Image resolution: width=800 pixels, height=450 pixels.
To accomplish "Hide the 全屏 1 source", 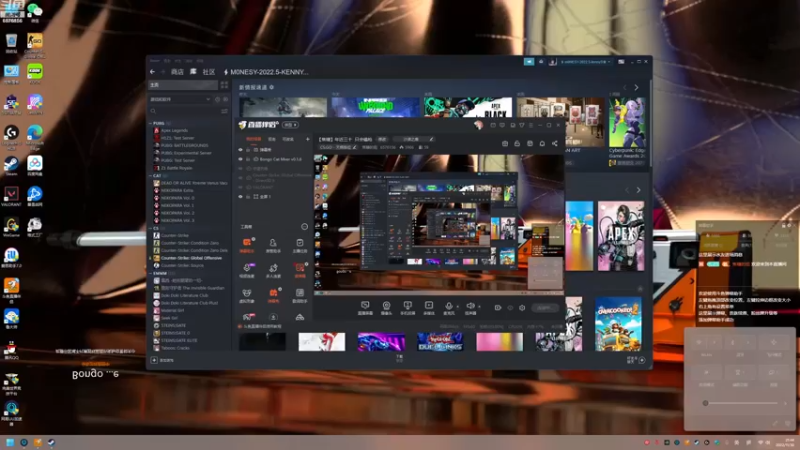I will click(x=240, y=196).
